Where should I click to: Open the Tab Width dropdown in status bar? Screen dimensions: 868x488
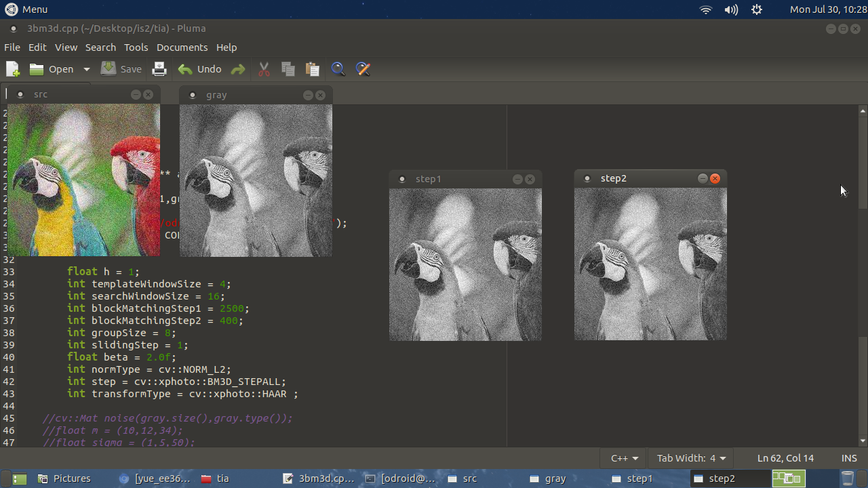691,458
